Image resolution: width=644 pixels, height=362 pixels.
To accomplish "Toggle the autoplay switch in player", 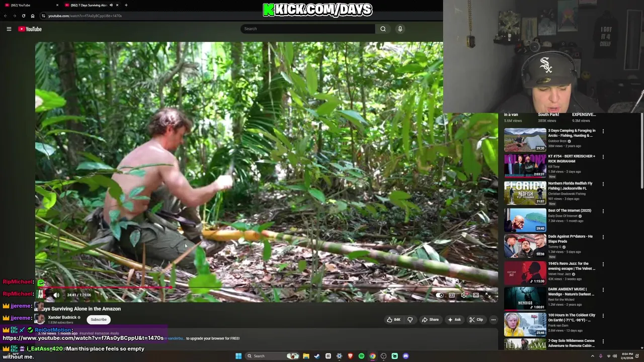I will [x=440, y=295].
